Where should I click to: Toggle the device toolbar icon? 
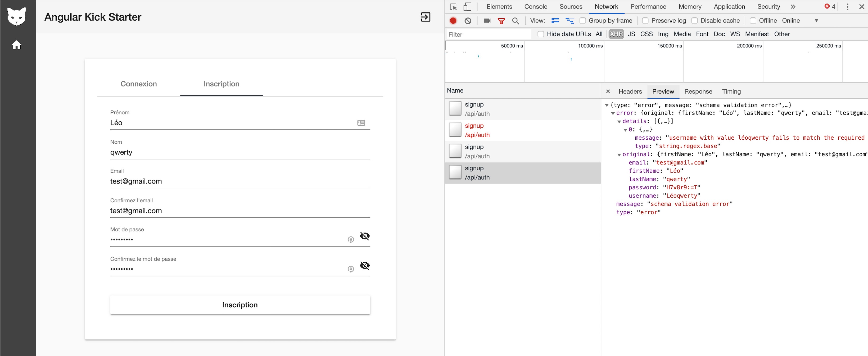(467, 7)
